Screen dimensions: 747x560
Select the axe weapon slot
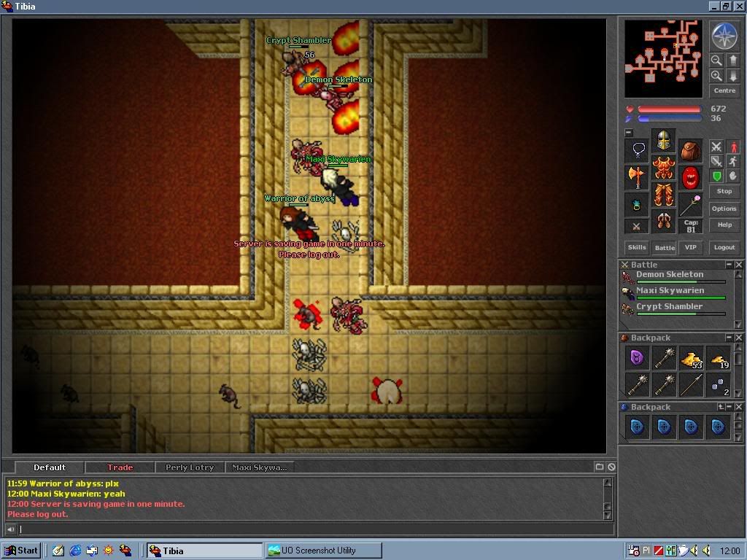point(637,178)
